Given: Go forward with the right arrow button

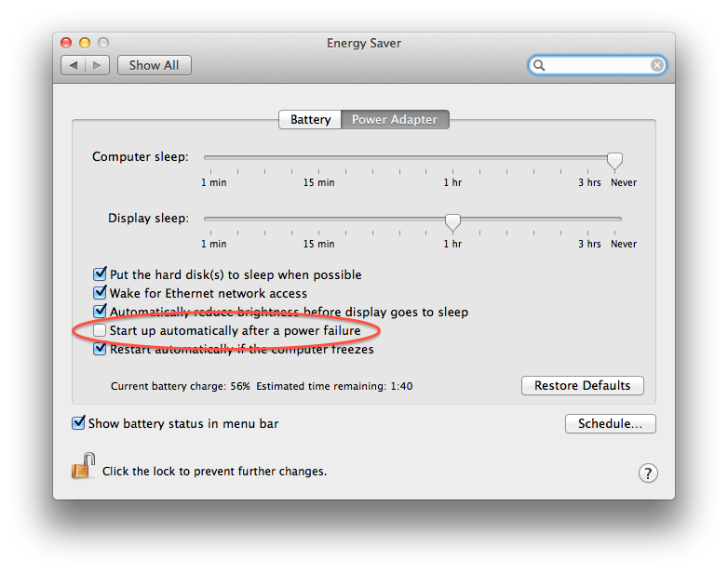Looking at the screenshot, I should (97, 65).
